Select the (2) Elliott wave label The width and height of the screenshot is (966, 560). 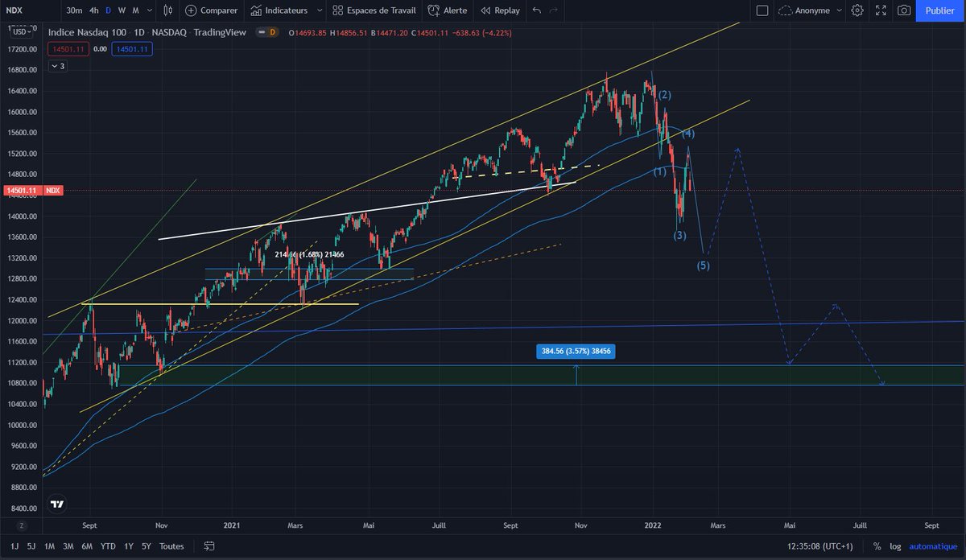coord(664,95)
